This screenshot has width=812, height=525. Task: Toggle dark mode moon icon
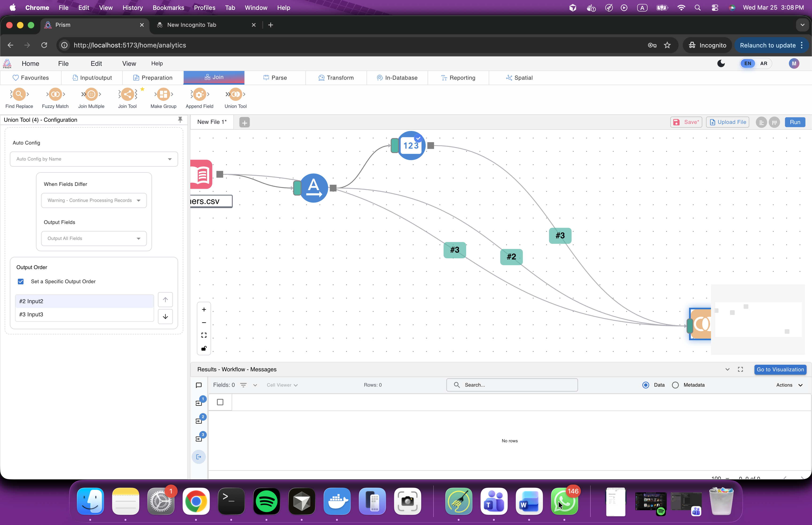[721, 63]
